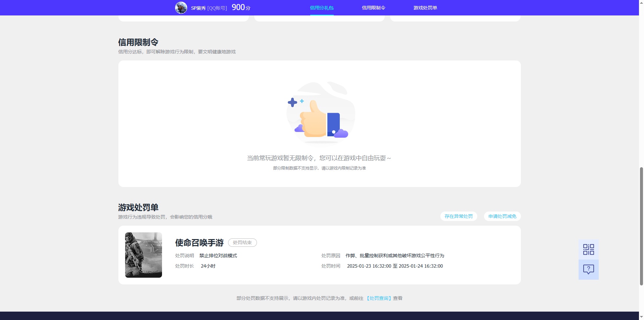Click the 作弊、批量控制获利 reason text
The image size is (644, 320).
pos(395,256)
